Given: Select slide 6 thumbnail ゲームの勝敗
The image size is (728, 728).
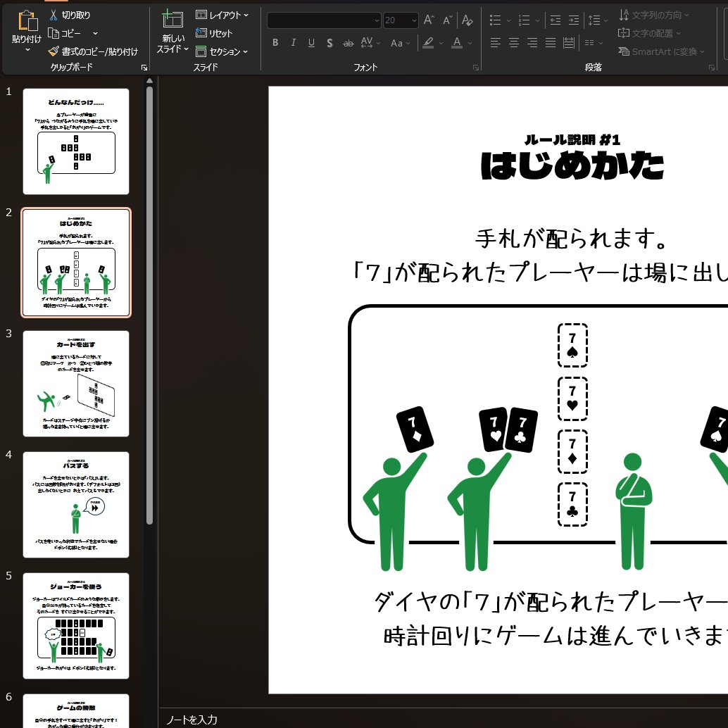Looking at the screenshot, I should (x=76, y=711).
